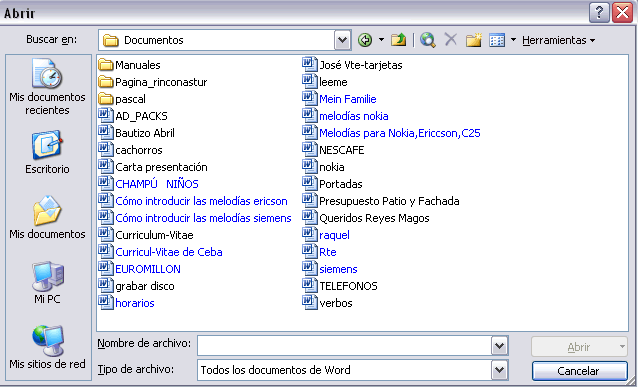Expand the Nombre de archivo dropdown
The width and height of the screenshot is (638, 387).
500,346
